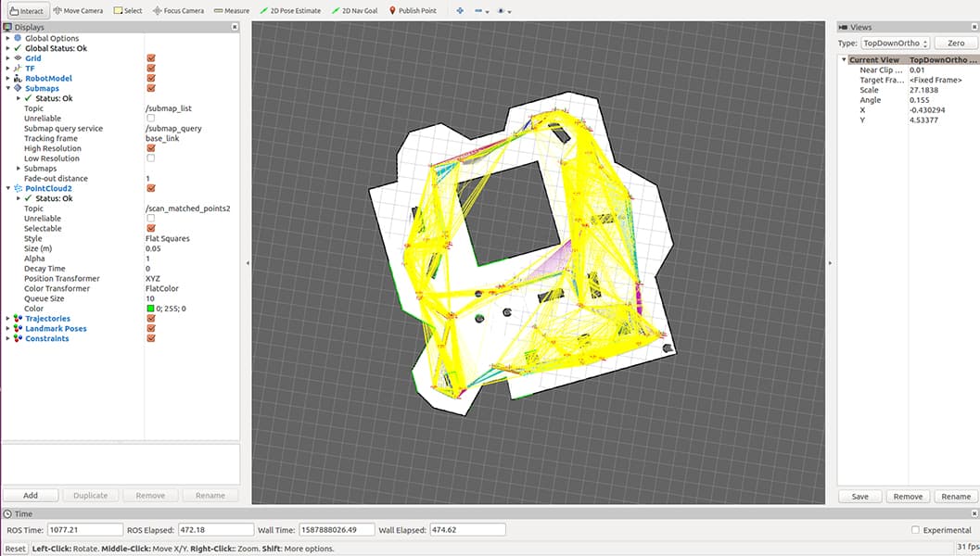Save the current view

860,497
